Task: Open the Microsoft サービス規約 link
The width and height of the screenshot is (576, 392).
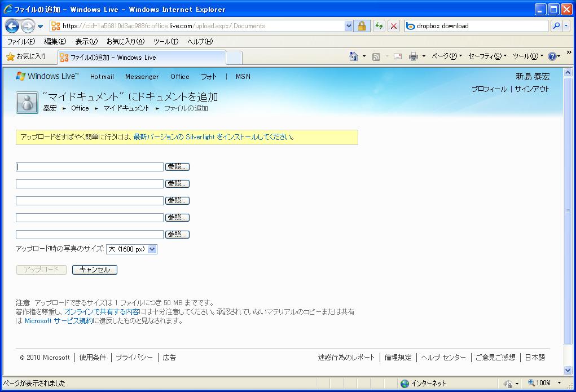Action: (x=59, y=321)
